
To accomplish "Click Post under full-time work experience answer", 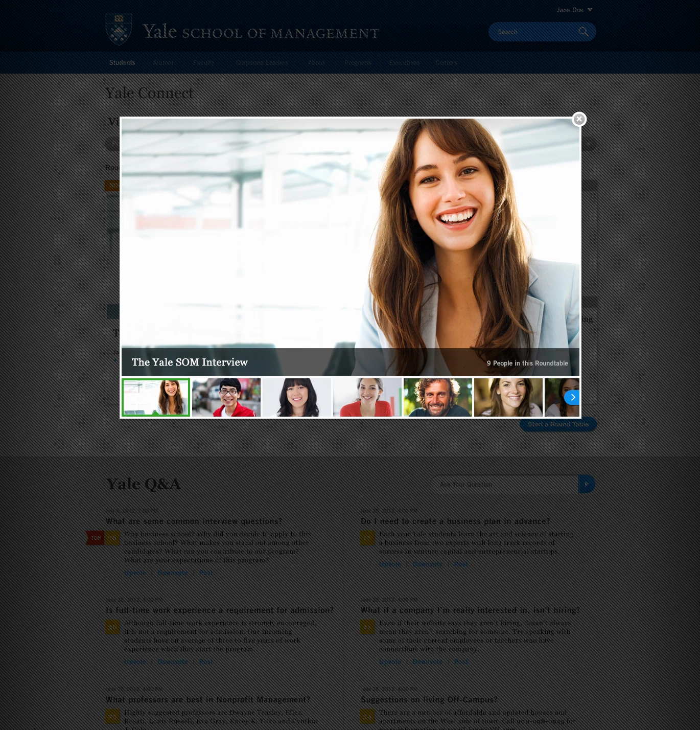I will [x=206, y=662].
